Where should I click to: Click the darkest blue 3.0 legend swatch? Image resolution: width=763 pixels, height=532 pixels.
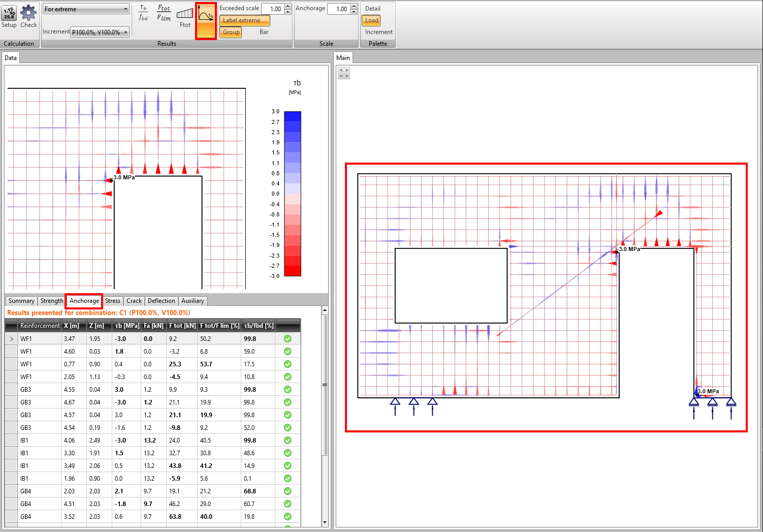(292, 116)
